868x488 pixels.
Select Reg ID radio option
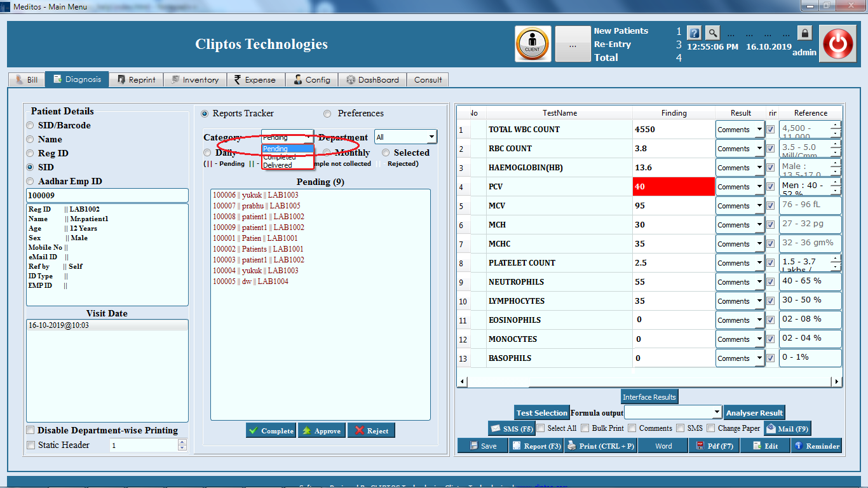click(30, 153)
